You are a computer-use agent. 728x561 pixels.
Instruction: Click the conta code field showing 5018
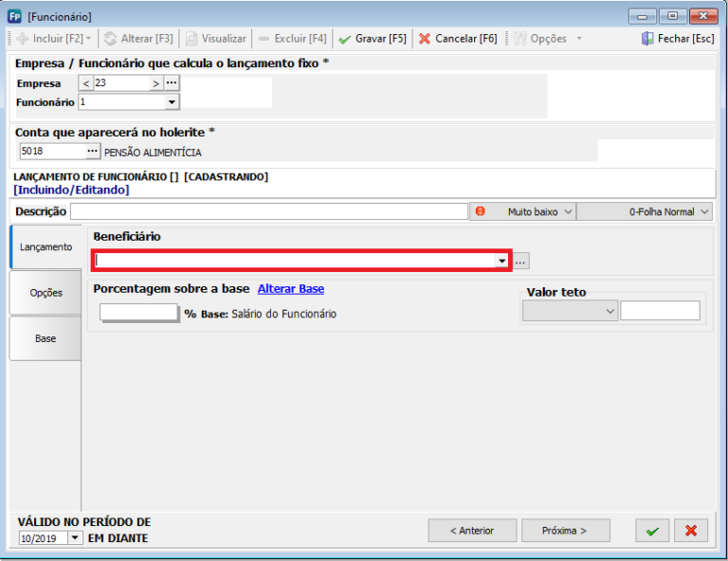coord(52,151)
